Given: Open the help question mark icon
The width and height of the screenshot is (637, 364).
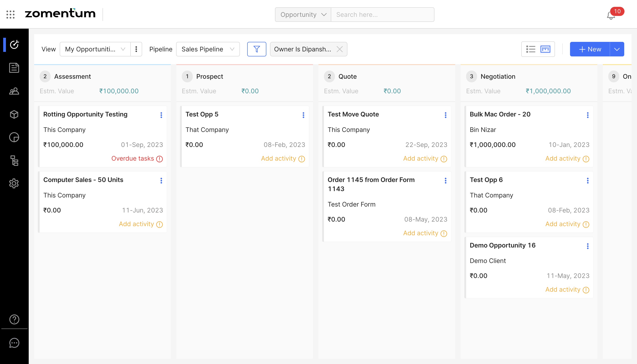Looking at the screenshot, I should [14, 319].
